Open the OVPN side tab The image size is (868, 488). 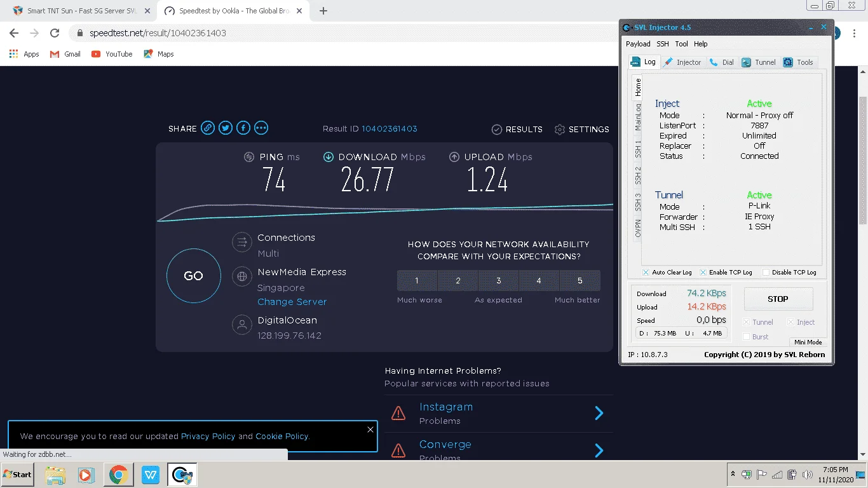click(x=638, y=227)
